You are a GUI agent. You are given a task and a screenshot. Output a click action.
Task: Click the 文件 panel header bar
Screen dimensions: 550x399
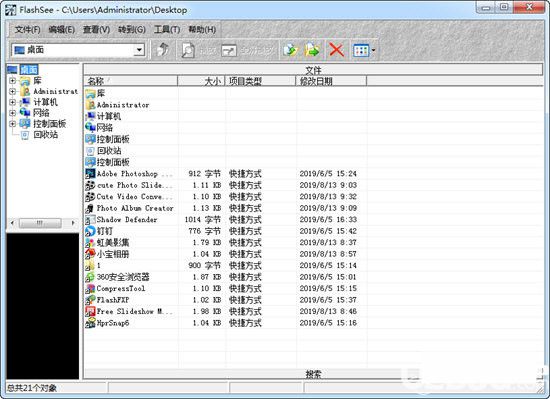click(313, 69)
